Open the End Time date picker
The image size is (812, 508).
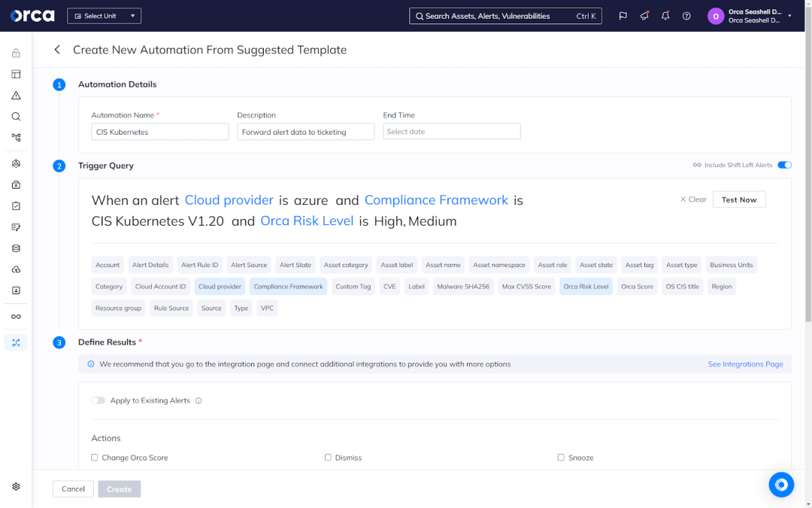click(452, 132)
